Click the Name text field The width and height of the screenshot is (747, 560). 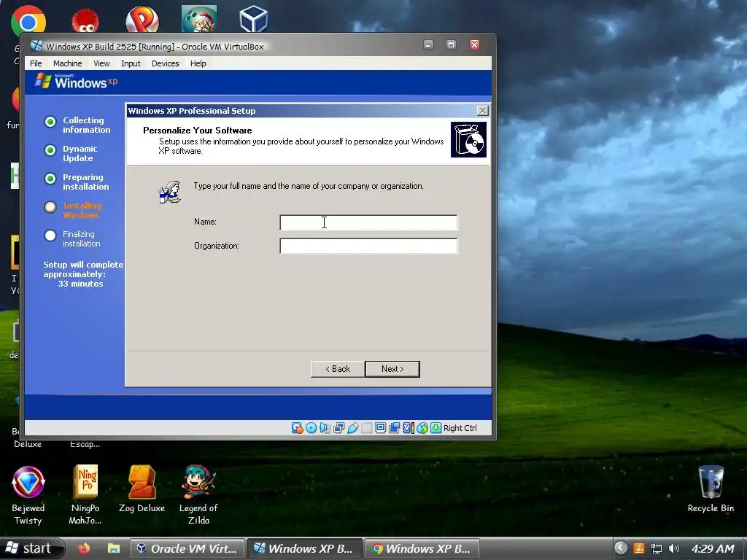tap(368, 222)
